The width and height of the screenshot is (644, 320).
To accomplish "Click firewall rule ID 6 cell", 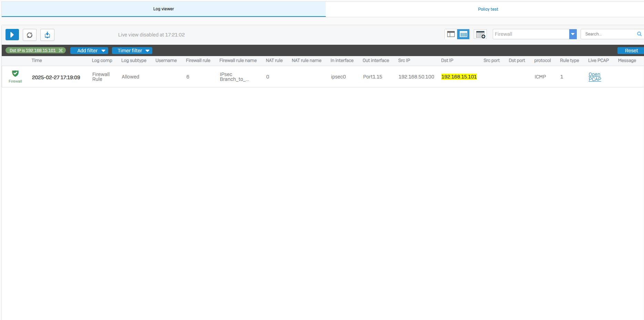I will pyautogui.click(x=188, y=77).
